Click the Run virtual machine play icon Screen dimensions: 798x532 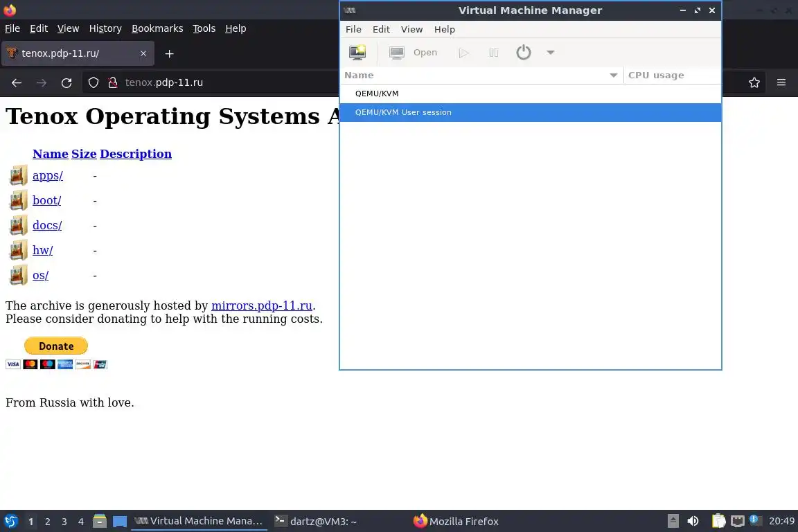tap(463, 53)
